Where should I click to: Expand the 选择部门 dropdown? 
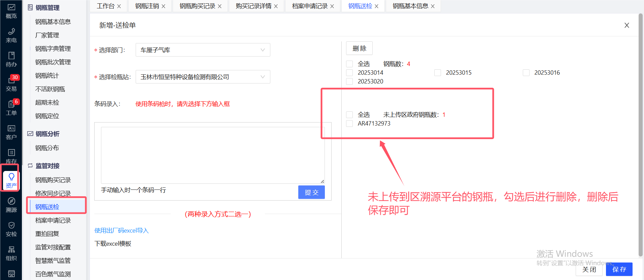coord(203,50)
